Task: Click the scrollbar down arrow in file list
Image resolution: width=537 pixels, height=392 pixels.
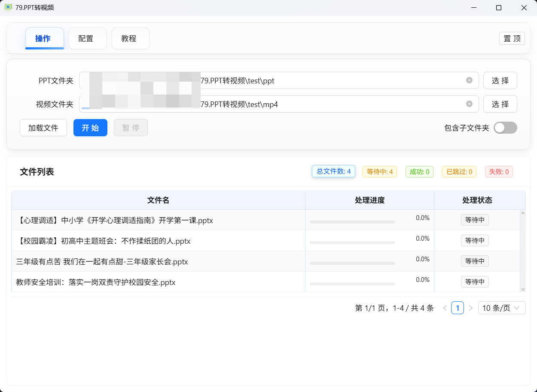Action: pos(523,290)
